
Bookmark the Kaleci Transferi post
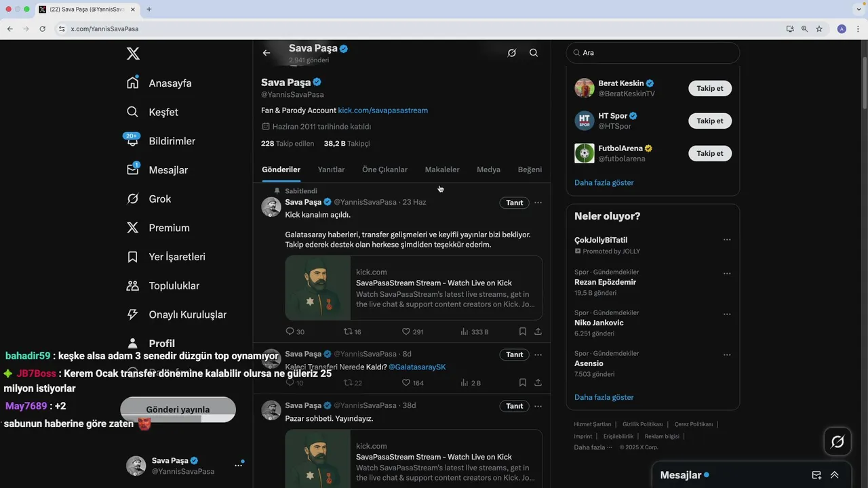[x=523, y=383]
